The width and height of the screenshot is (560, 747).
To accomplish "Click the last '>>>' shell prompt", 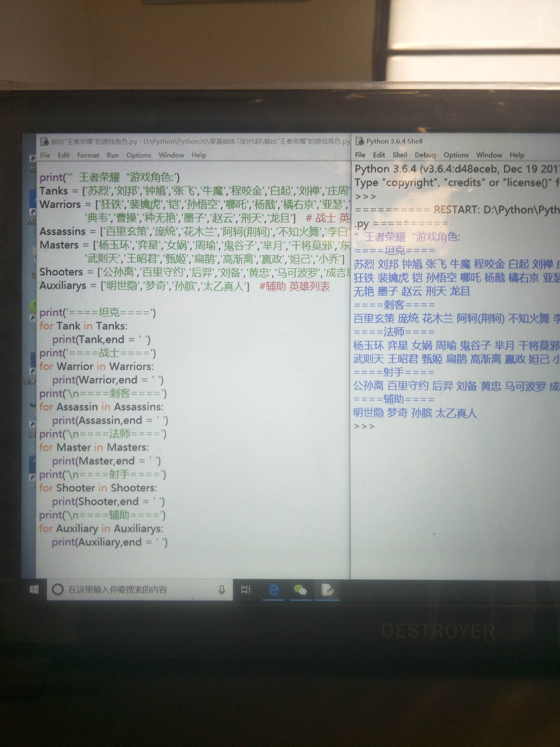I will [364, 427].
